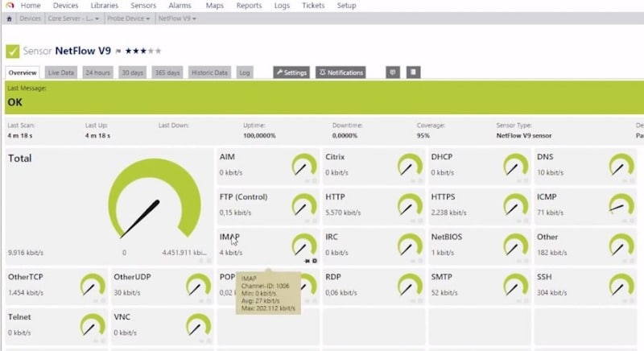Click the green sensor status checkmark icon
Viewport: 644px width, 351px height.
point(12,52)
